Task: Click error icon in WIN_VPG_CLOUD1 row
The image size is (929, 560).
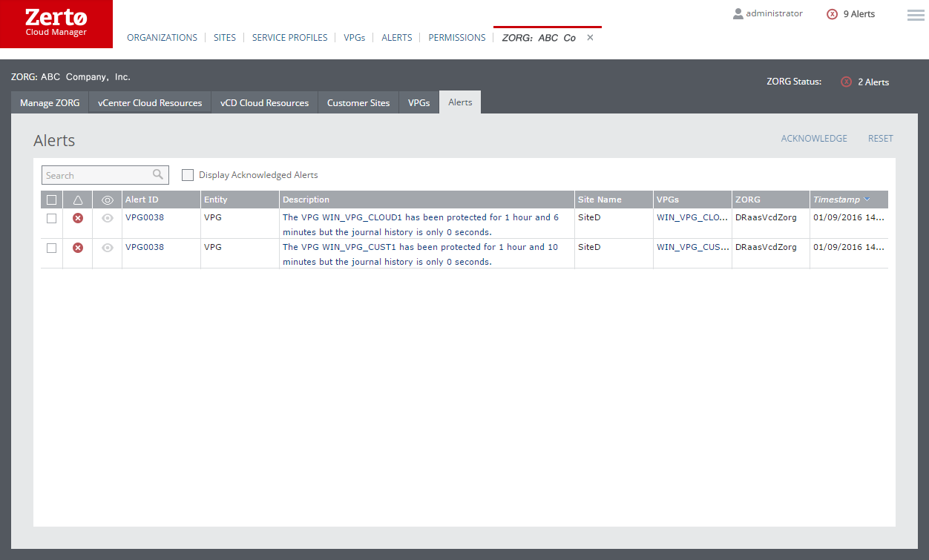Action: tap(78, 218)
